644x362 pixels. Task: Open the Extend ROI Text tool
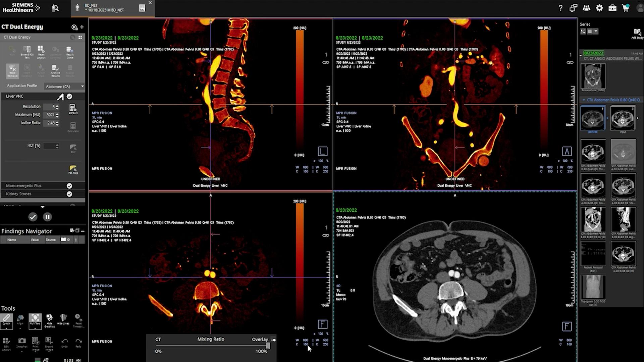27,50
